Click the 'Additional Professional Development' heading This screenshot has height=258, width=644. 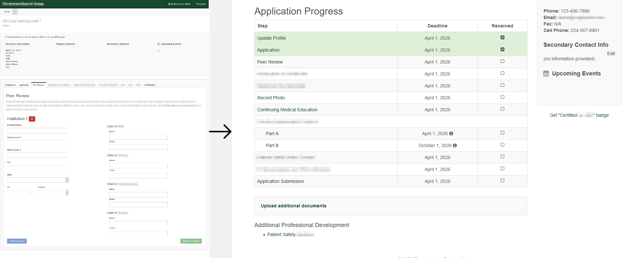pos(302,225)
